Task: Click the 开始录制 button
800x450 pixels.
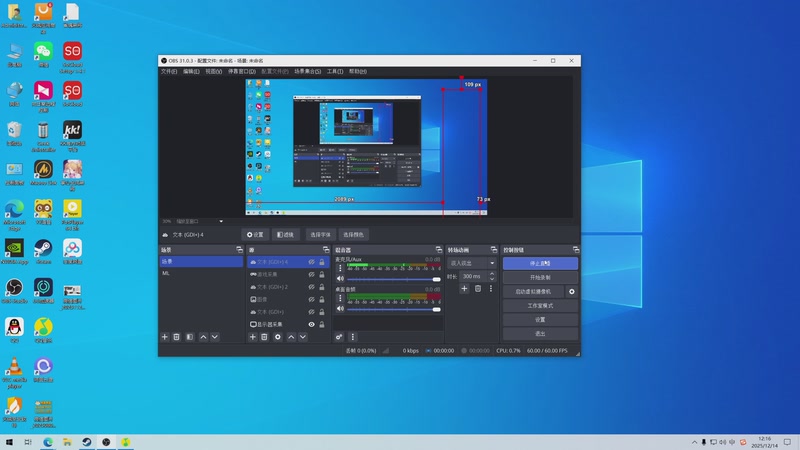Action: [540, 277]
